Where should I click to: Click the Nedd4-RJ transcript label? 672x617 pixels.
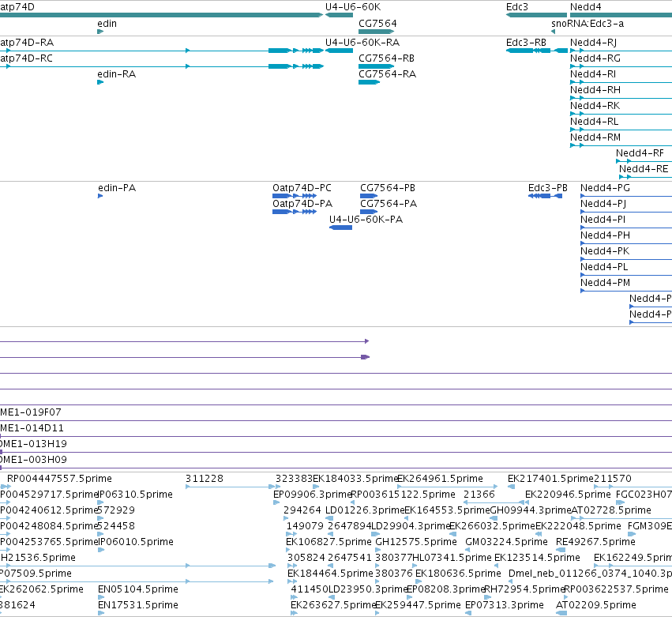point(593,43)
